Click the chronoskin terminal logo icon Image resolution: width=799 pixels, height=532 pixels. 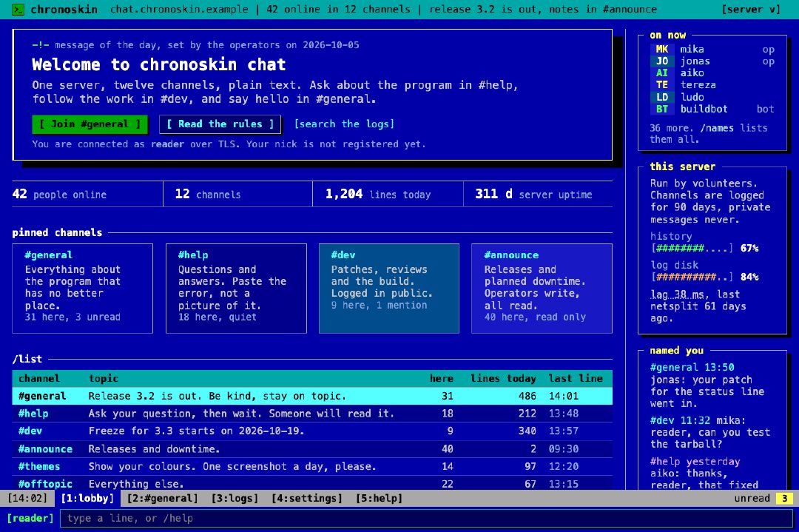click(18, 9)
